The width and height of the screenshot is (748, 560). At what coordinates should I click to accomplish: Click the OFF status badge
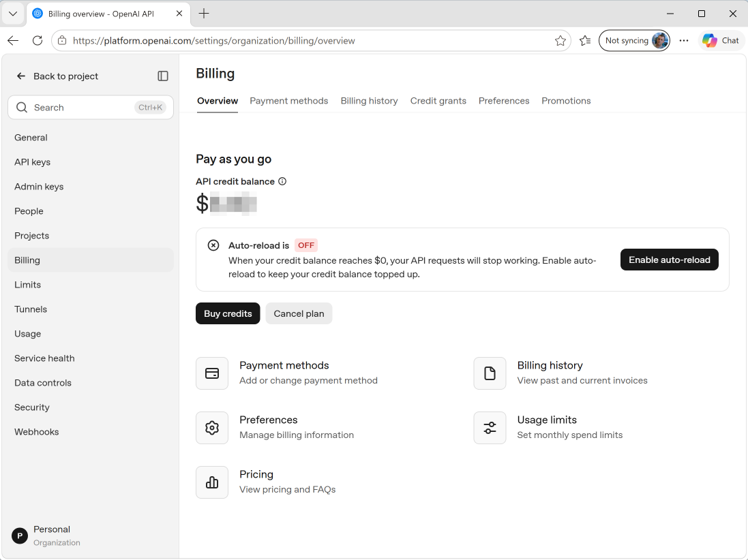tap(305, 245)
